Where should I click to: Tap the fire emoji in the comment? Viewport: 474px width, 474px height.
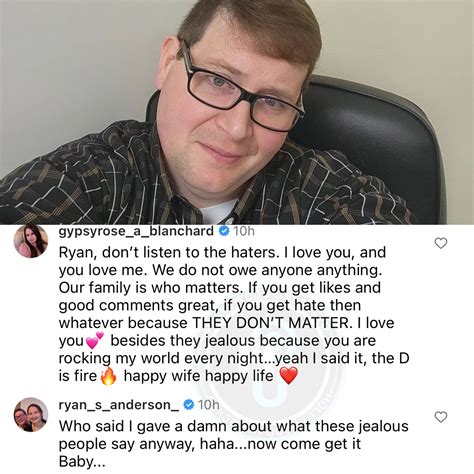point(109,376)
